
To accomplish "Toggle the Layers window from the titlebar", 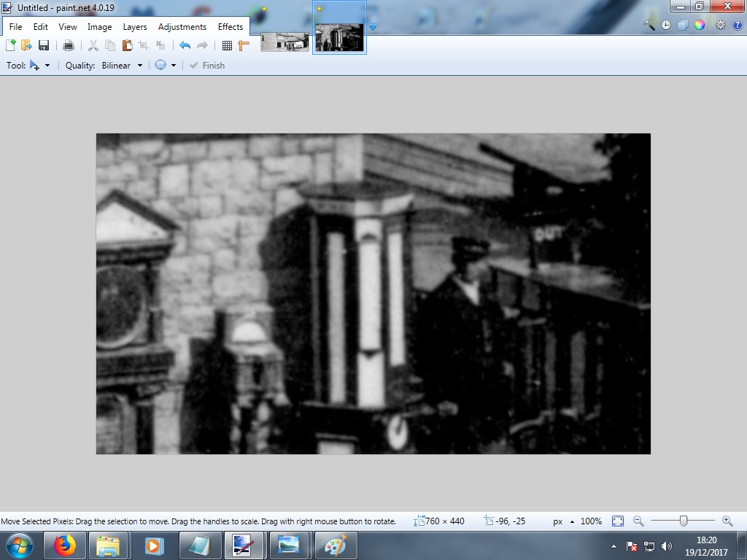I will [x=682, y=24].
